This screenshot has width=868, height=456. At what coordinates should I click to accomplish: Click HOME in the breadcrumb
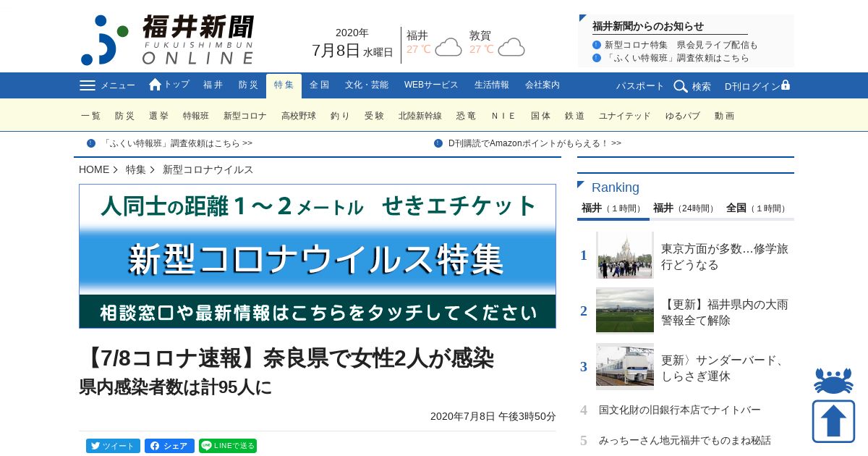pyautogui.click(x=94, y=169)
